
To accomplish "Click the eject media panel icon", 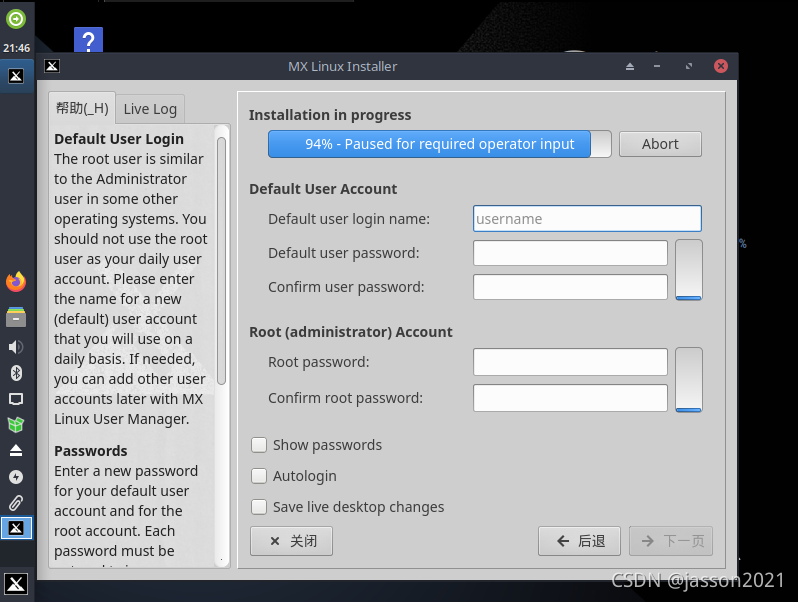I will tap(16, 450).
